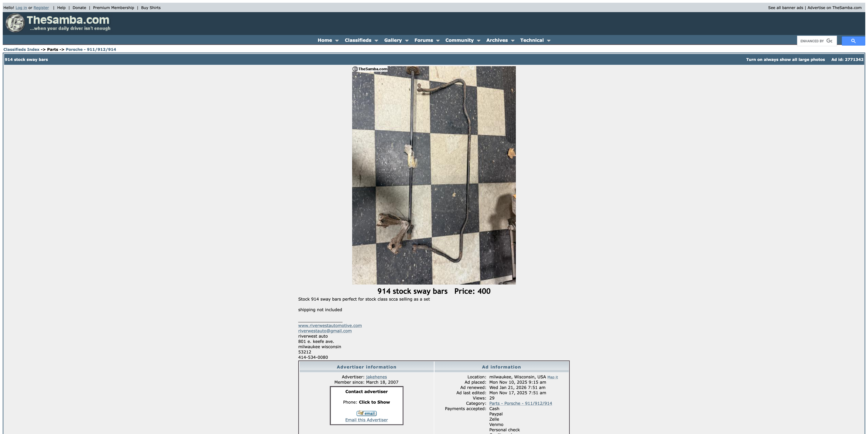Image resolution: width=868 pixels, height=434 pixels.
Task: Click the email envelope icon button
Action: (x=366, y=413)
